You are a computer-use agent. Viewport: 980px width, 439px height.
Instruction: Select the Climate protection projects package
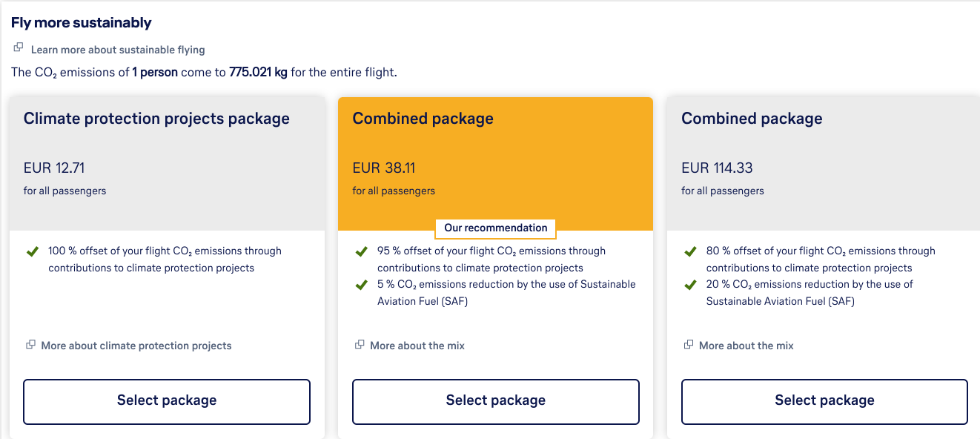[167, 401]
